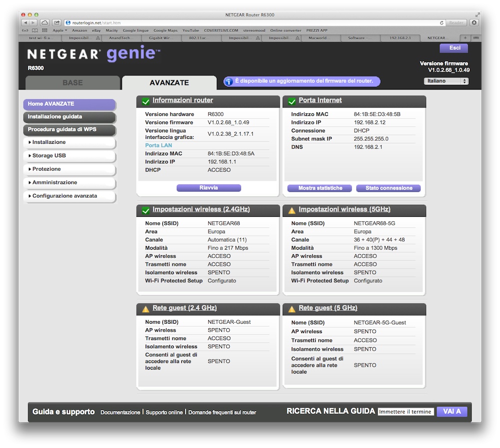This screenshot has width=500, height=448.
Task: Click the Stato connessione button
Action: tap(389, 188)
